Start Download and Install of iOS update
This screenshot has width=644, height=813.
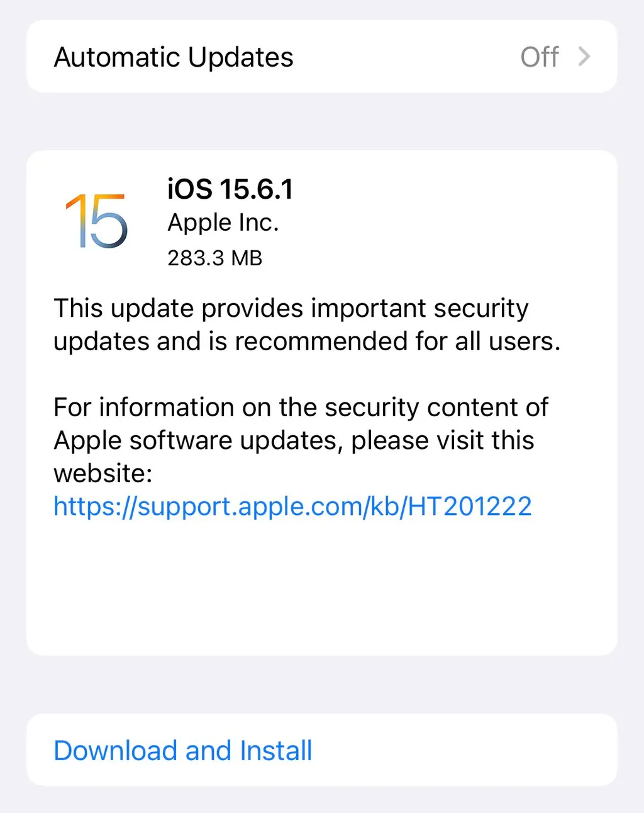(183, 750)
